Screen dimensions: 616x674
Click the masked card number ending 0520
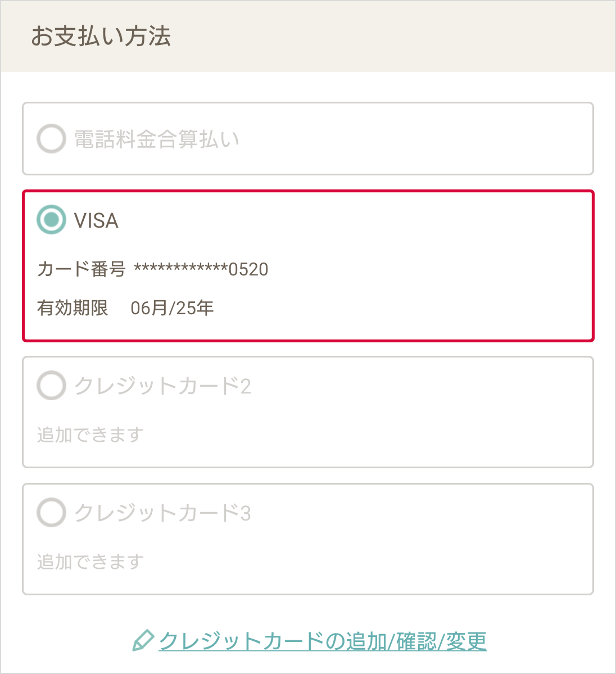coord(201,269)
